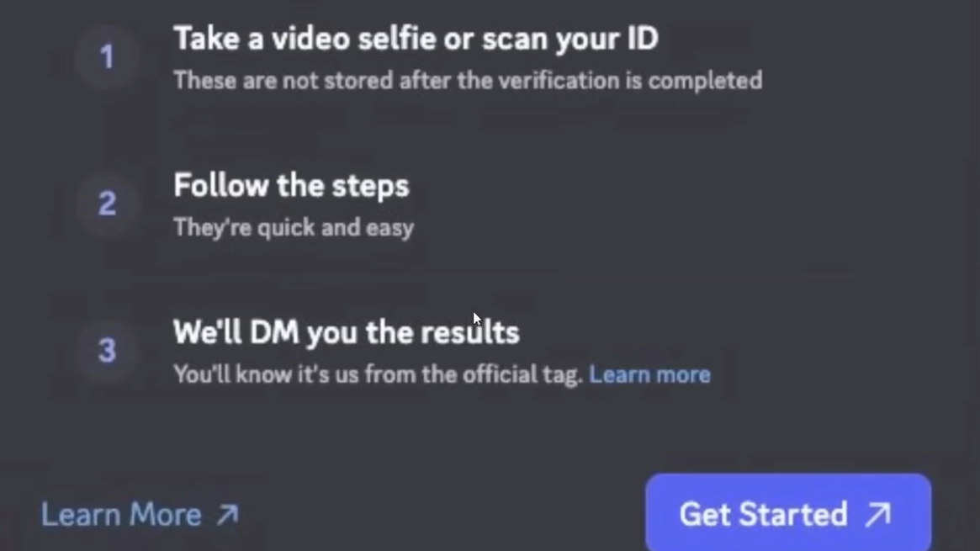Click the 'These are not stored' description line
Viewport: 980px width, 551px height.
tap(468, 81)
